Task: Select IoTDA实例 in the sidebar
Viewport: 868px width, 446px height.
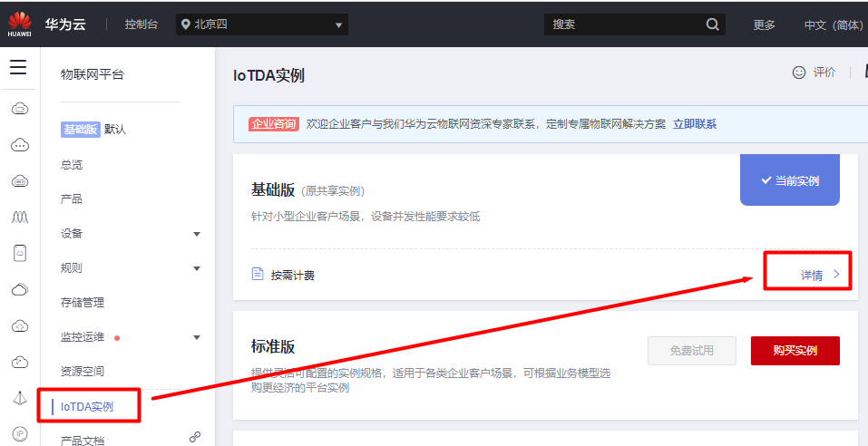Action: point(87,407)
